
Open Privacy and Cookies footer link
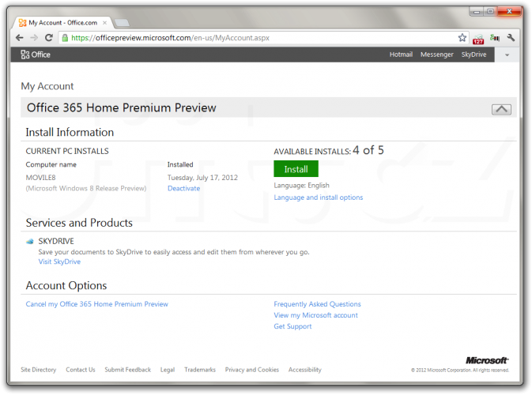click(251, 370)
